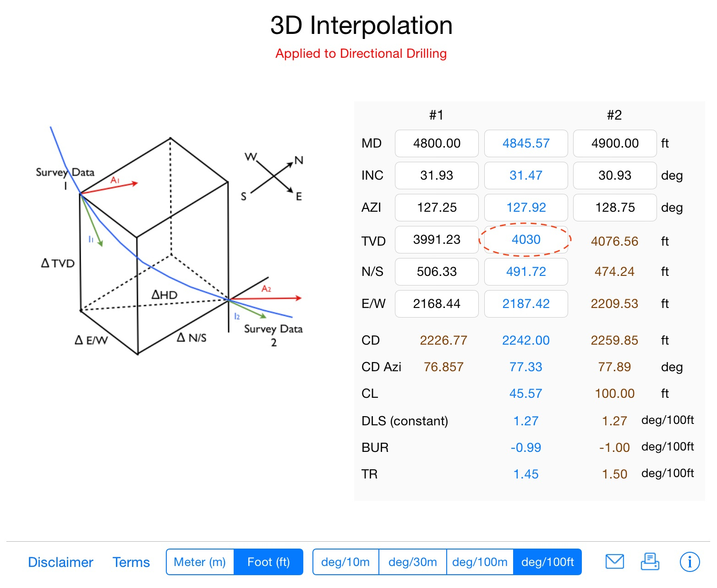Click the 3D survey diagram image
The width and height of the screenshot is (717, 588).
[170, 243]
